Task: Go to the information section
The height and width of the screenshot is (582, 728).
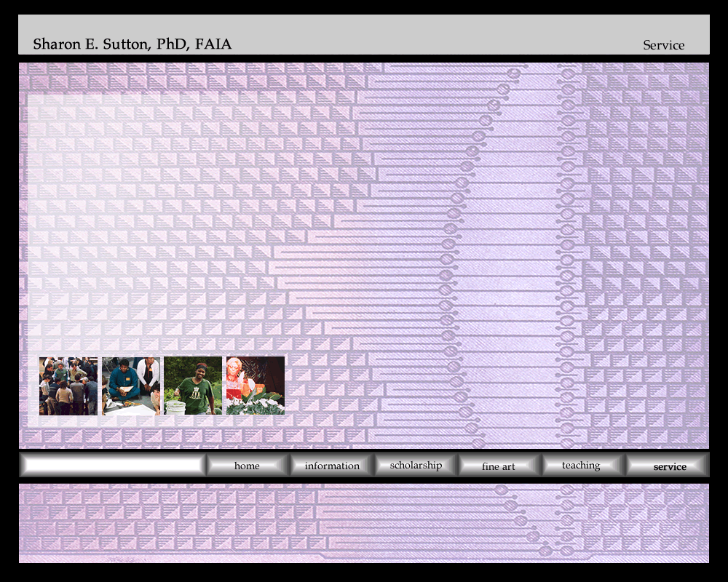Action: pos(332,466)
